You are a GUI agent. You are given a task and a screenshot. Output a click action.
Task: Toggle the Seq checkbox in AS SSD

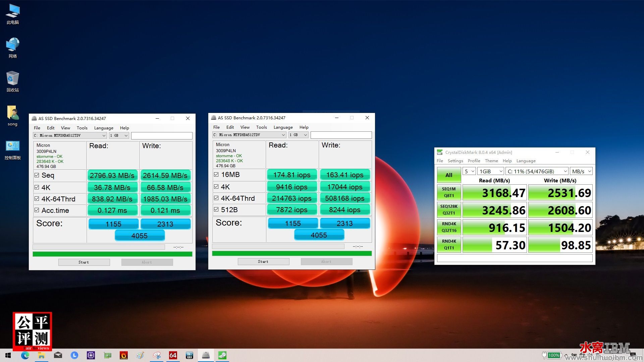37,175
